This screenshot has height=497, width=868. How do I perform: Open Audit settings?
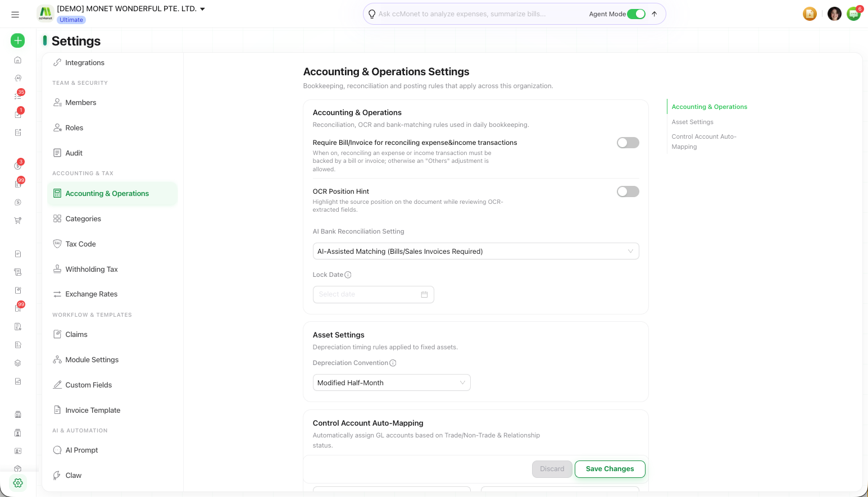(112, 153)
